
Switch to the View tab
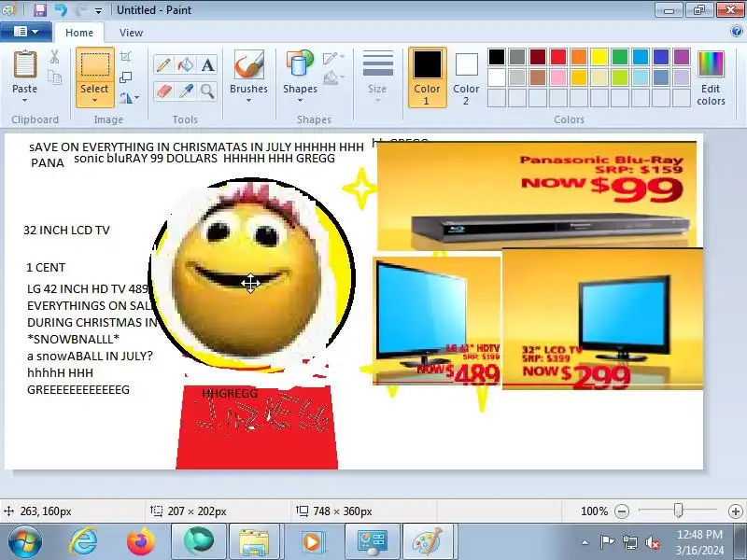click(x=131, y=33)
